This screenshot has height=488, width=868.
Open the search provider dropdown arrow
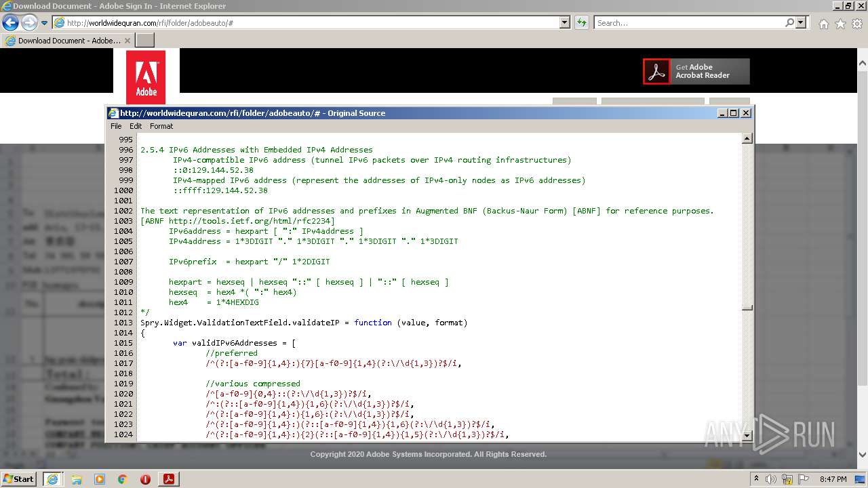801,22
